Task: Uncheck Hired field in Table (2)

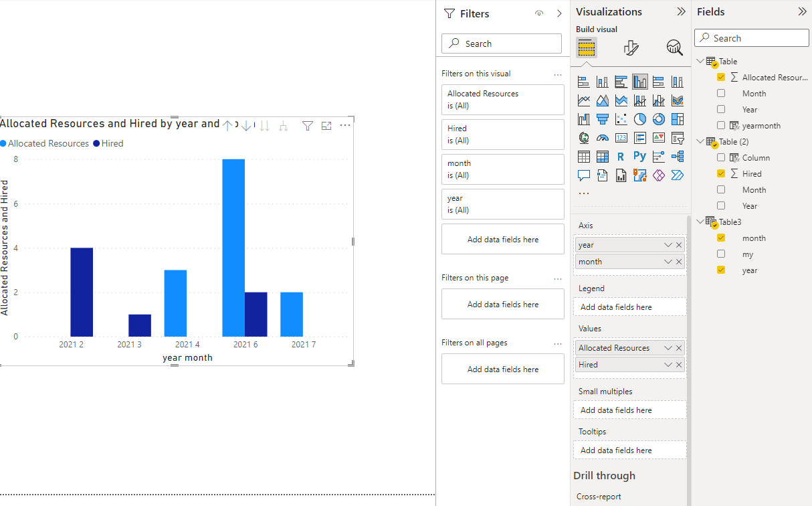Action: coord(721,174)
